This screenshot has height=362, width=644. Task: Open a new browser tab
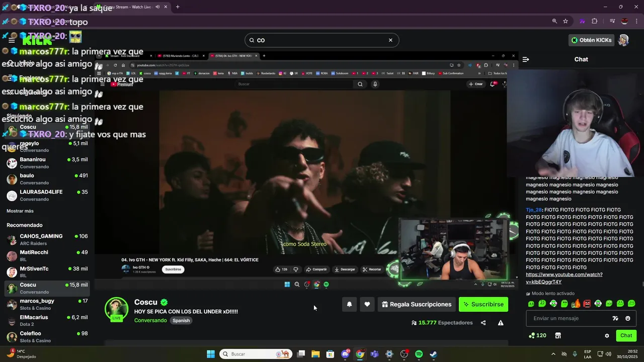[x=178, y=7]
